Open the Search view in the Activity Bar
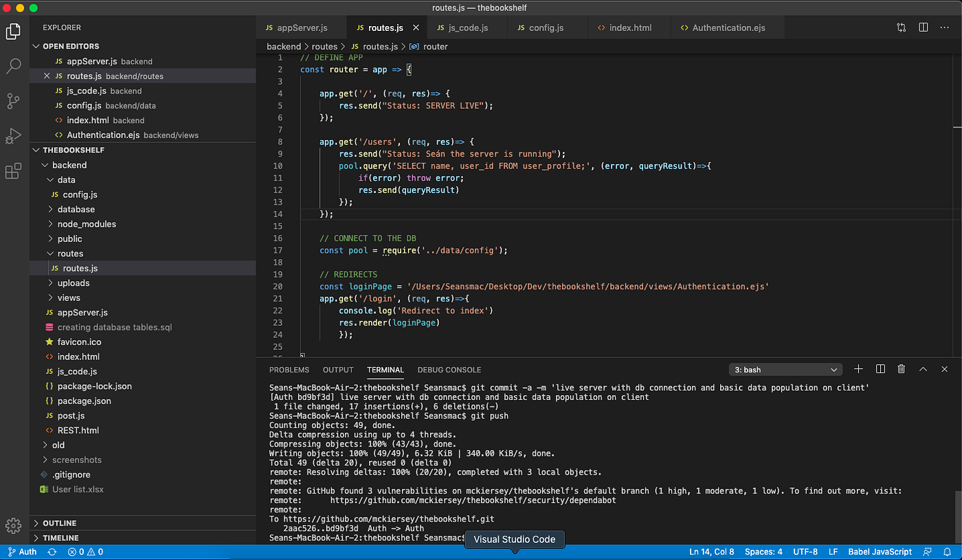 click(14, 66)
